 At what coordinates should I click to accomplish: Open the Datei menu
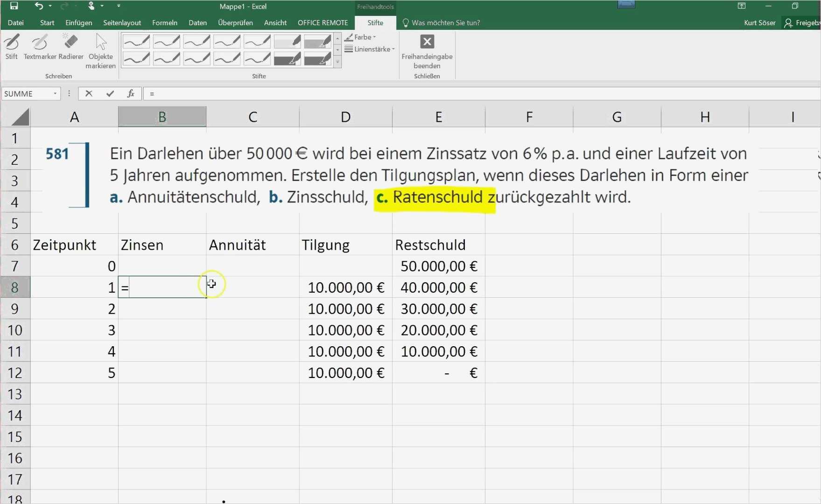click(x=15, y=22)
